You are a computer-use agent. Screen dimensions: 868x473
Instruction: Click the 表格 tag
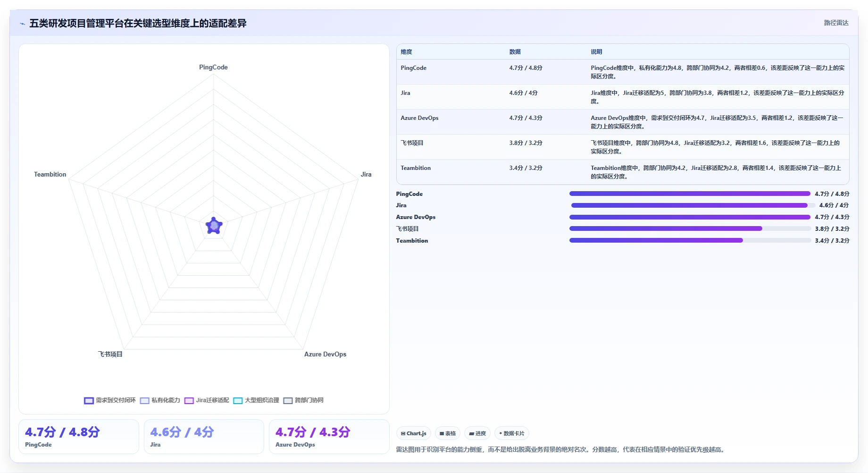(x=448, y=433)
